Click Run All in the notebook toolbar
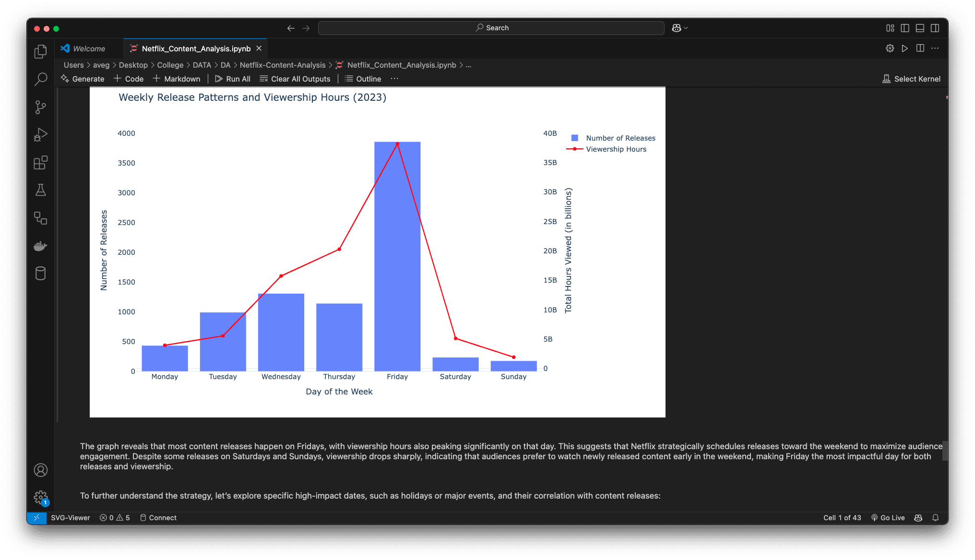975x560 pixels. coord(233,79)
